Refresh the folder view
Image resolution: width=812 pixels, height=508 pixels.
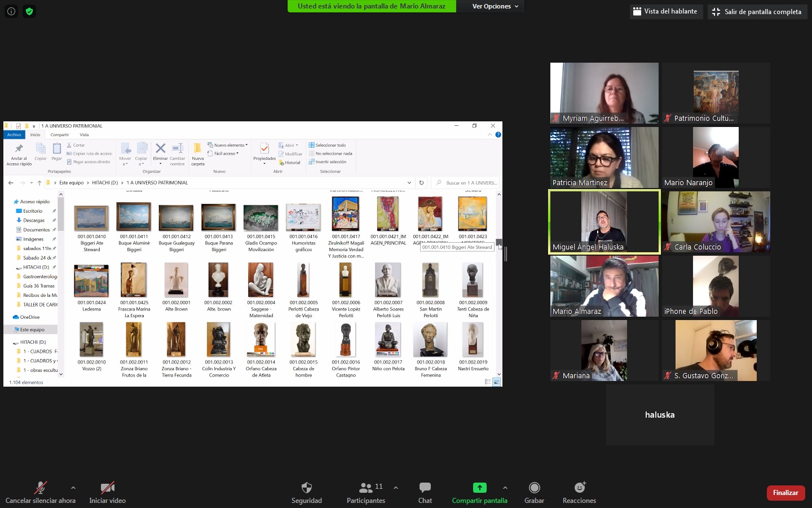[421, 183]
